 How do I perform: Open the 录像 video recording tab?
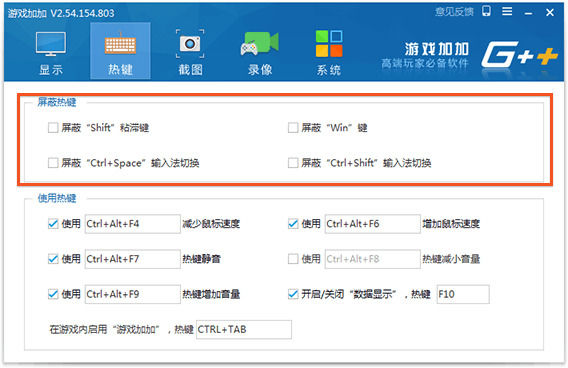coord(260,52)
